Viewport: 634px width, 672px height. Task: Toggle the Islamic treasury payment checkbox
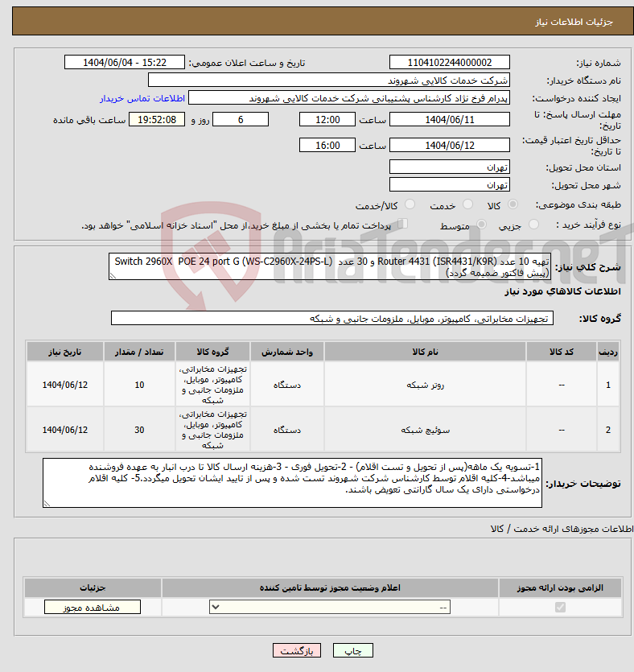tap(402, 223)
